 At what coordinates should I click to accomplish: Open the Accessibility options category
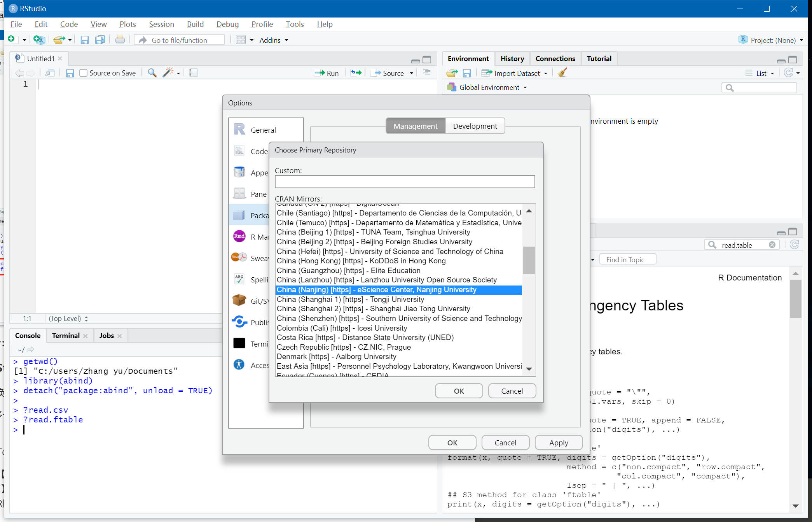(250, 365)
